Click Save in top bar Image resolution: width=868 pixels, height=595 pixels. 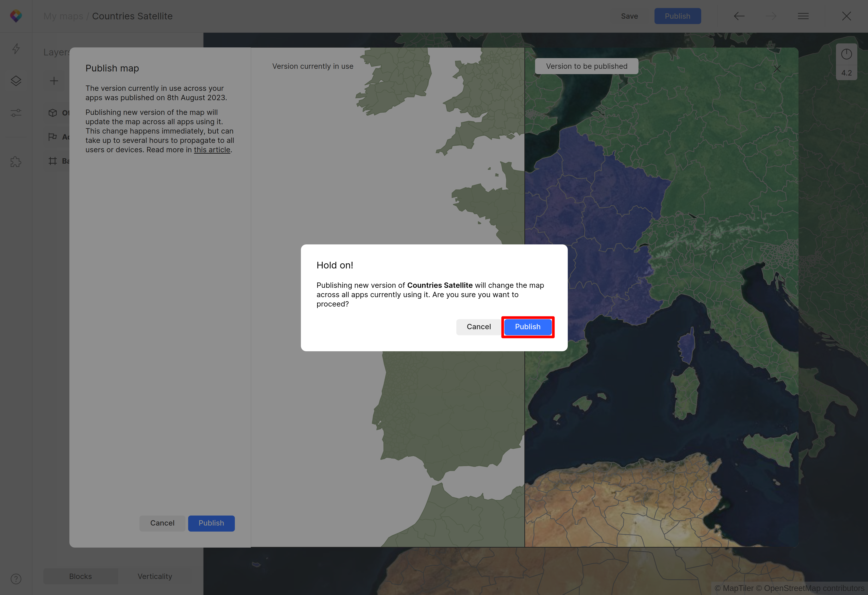[x=629, y=16]
